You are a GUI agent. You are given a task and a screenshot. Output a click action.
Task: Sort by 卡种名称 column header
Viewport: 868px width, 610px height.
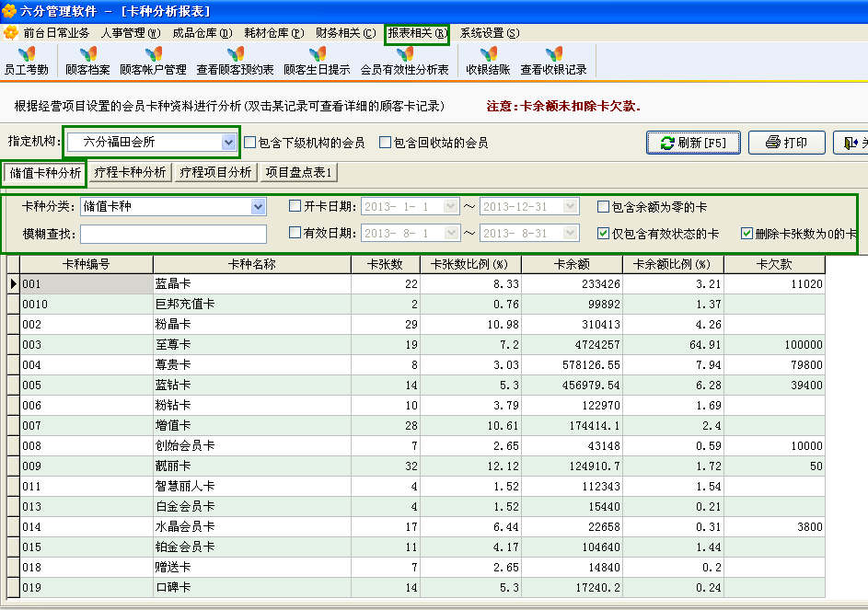pos(252,265)
